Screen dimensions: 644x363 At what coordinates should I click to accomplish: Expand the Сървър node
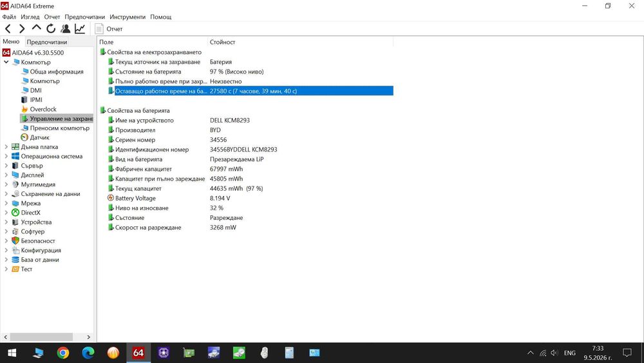(6, 166)
